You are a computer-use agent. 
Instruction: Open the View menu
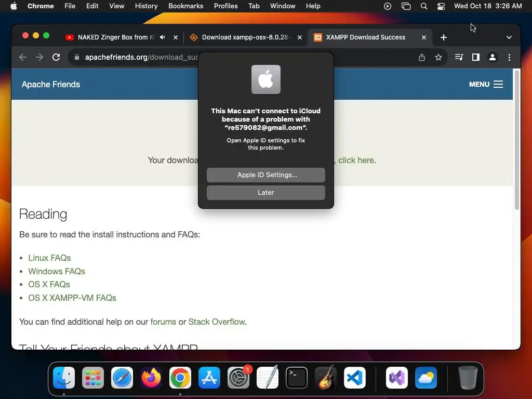117,6
